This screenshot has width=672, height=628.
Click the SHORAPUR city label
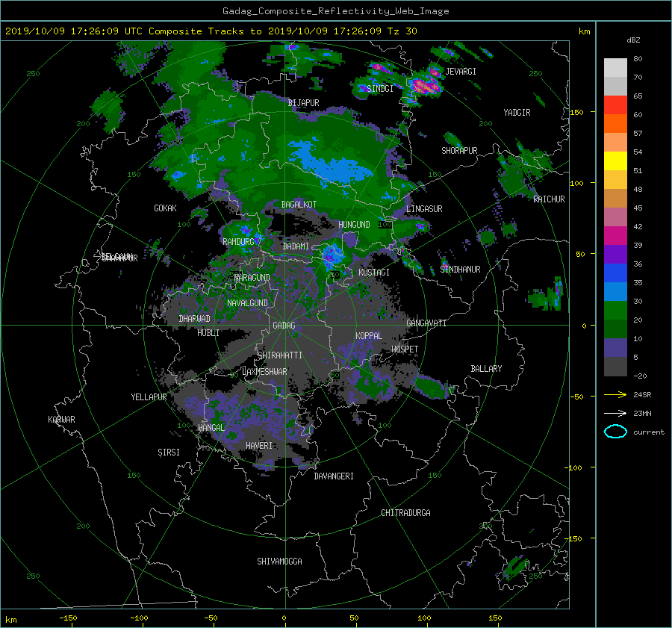459,151
